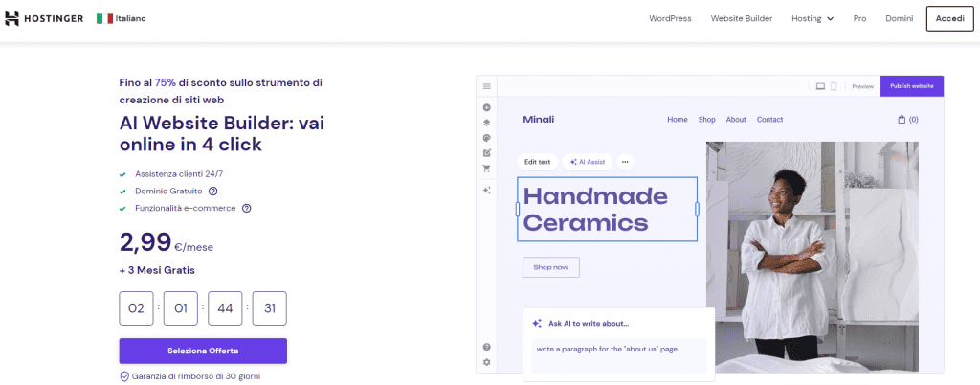Go to the Website Builder menu item
The height and width of the screenshot is (385, 980).
point(742,18)
